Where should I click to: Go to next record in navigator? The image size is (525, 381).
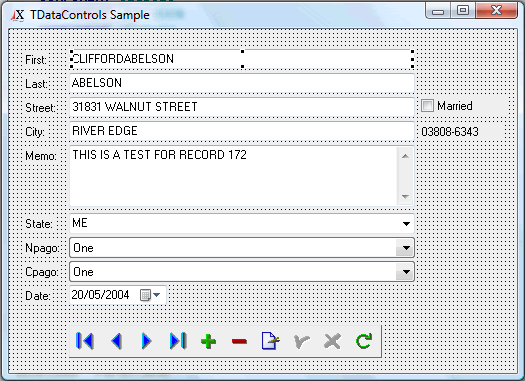(147, 341)
